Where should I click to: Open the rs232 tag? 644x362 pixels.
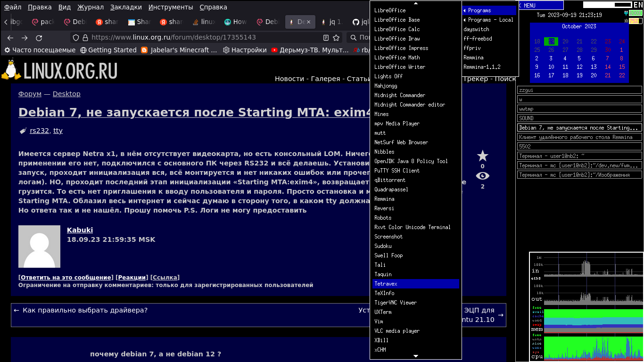[39, 131]
